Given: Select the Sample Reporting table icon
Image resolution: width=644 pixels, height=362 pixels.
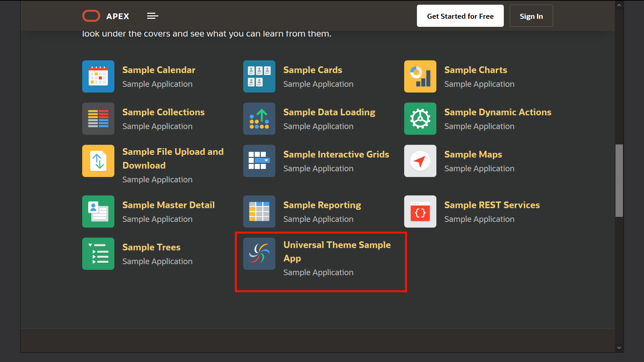Looking at the screenshot, I should [x=259, y=212].
